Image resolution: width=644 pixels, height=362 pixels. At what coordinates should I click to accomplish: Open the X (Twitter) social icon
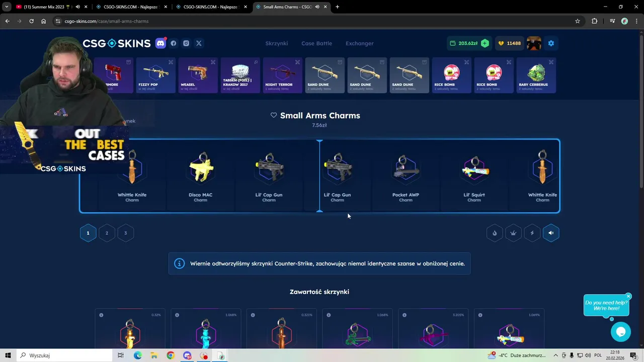click(199, 43)
